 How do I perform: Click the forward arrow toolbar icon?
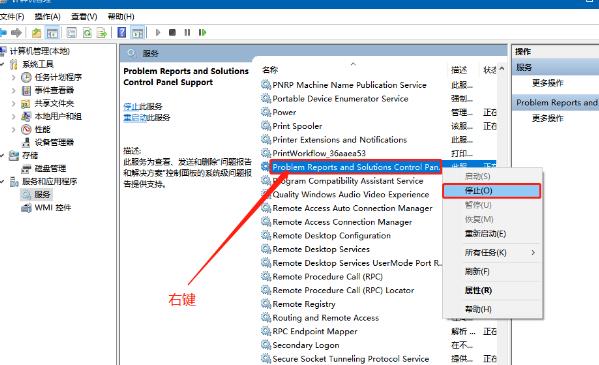click(x=16, y=33)
